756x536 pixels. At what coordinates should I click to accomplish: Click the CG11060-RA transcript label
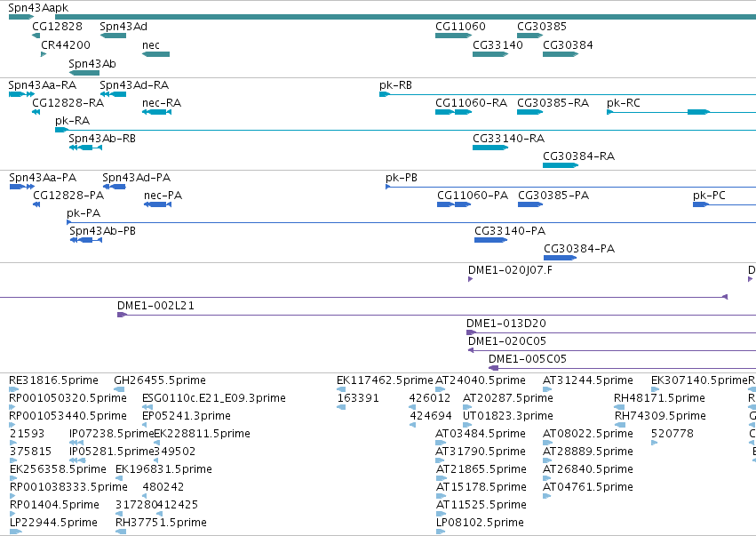[471, 103]
